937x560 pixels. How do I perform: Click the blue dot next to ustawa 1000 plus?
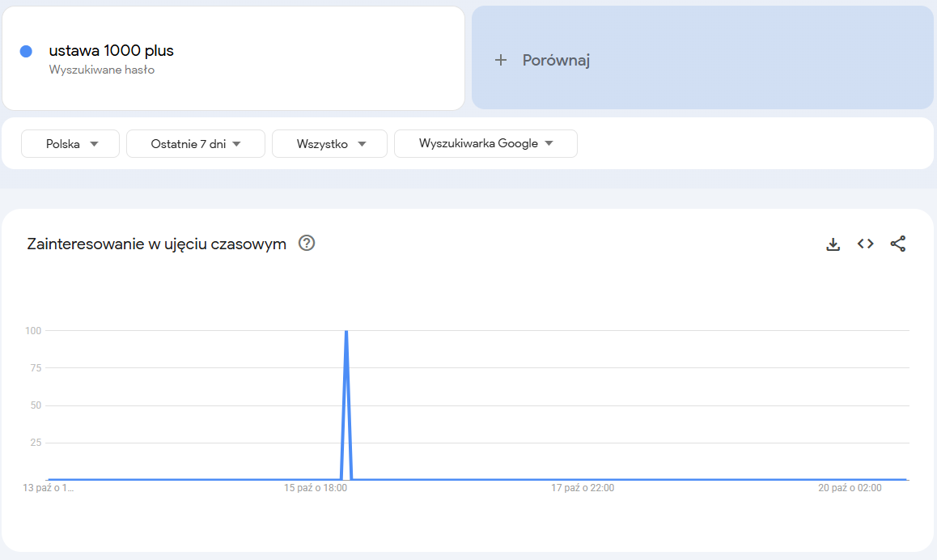pyautogui.click(x=26, y=51)
